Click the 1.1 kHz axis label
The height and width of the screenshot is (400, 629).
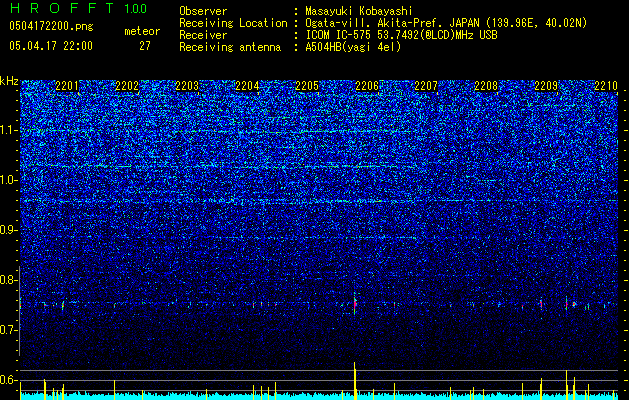(8, 130)
